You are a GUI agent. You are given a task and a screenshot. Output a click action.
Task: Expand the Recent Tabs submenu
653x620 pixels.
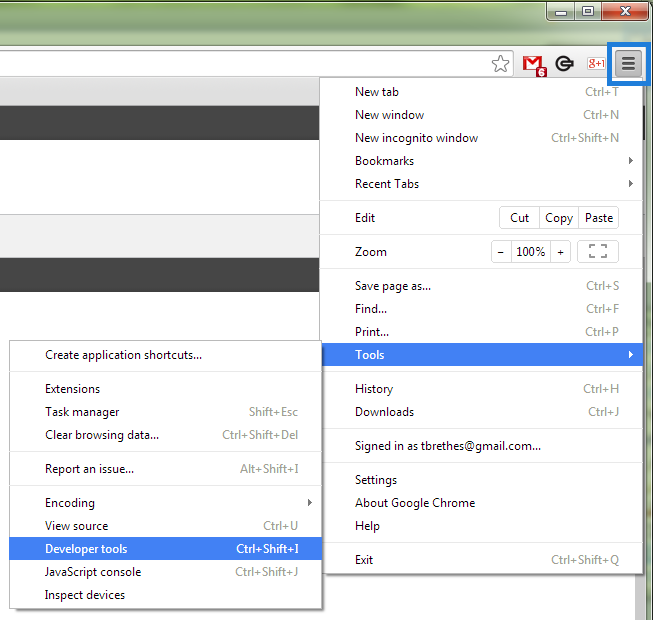coord(481,184)
